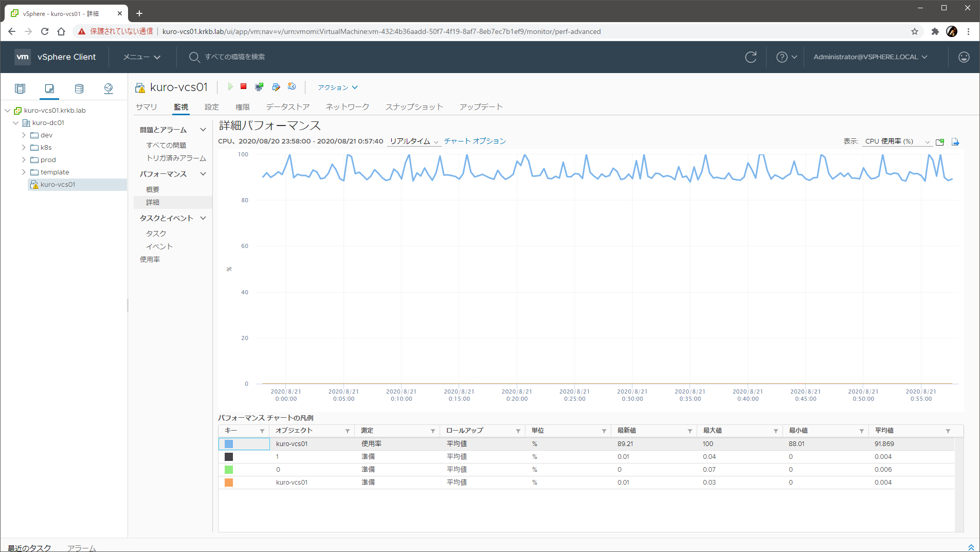The height and width of the screenshot is (552, 980).
Task: Export the performance chart to file
Action: point(955,142)
